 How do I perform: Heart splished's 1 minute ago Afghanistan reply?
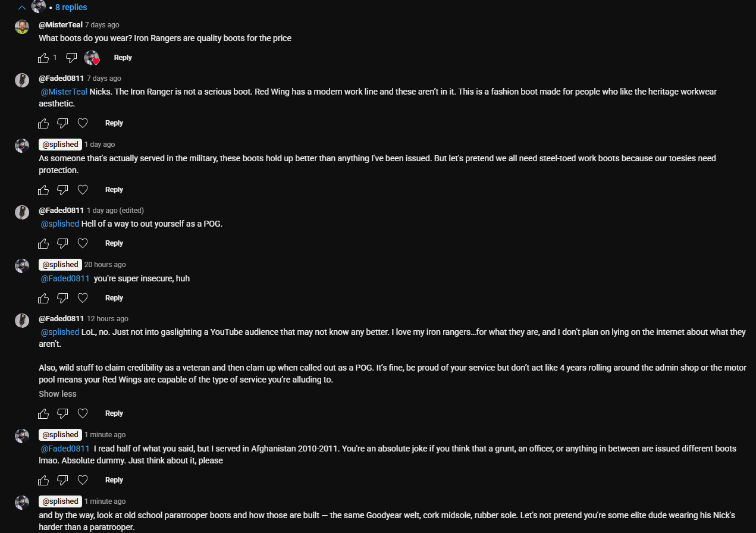click(x=83, y=480)
